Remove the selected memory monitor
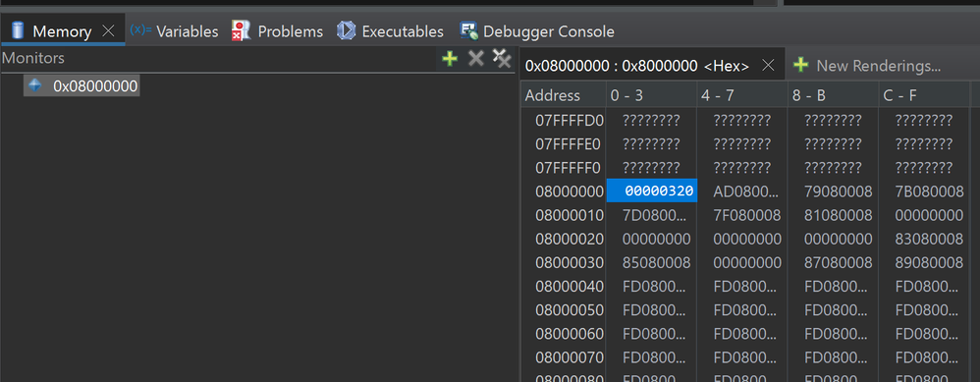Viewport: 980px width, 382px height. 476,59
